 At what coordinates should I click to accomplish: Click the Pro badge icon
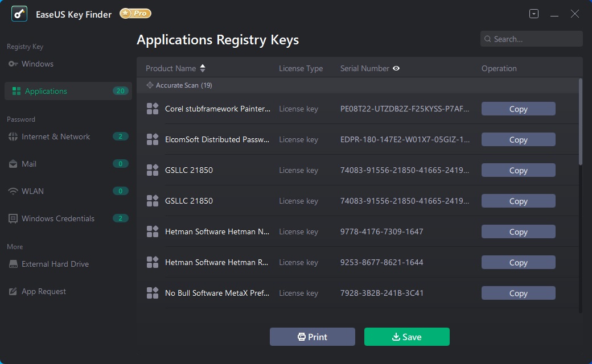point(135,14)
